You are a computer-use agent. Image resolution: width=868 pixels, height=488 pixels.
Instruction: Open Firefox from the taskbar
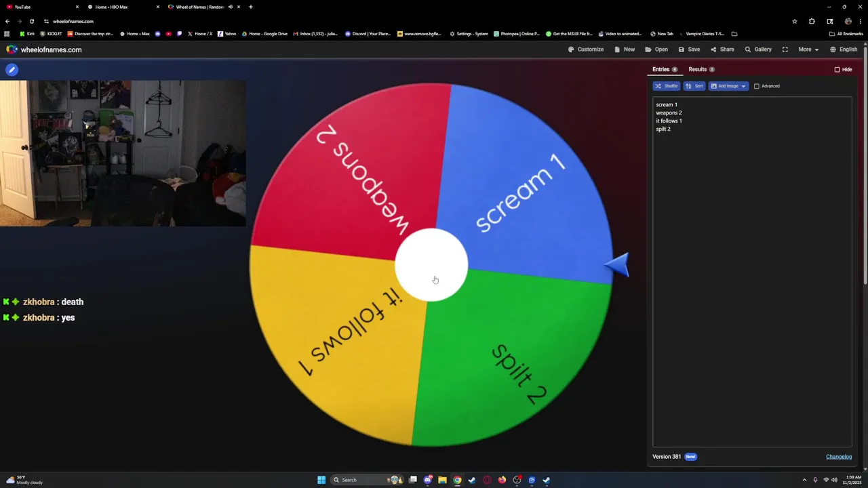pyautogui.click(x=502, y=480)
